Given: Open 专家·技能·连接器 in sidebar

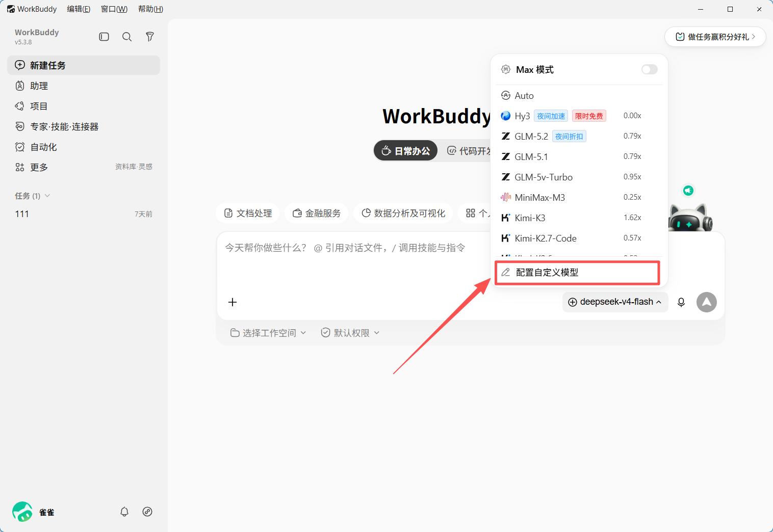Looking at the screenshot, I should [84, 126].
